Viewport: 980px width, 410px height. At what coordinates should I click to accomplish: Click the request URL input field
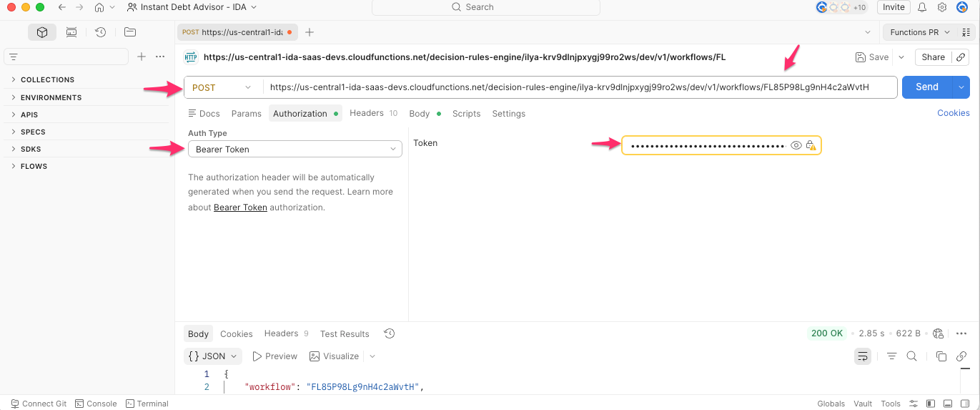click(x=579, y=87)
